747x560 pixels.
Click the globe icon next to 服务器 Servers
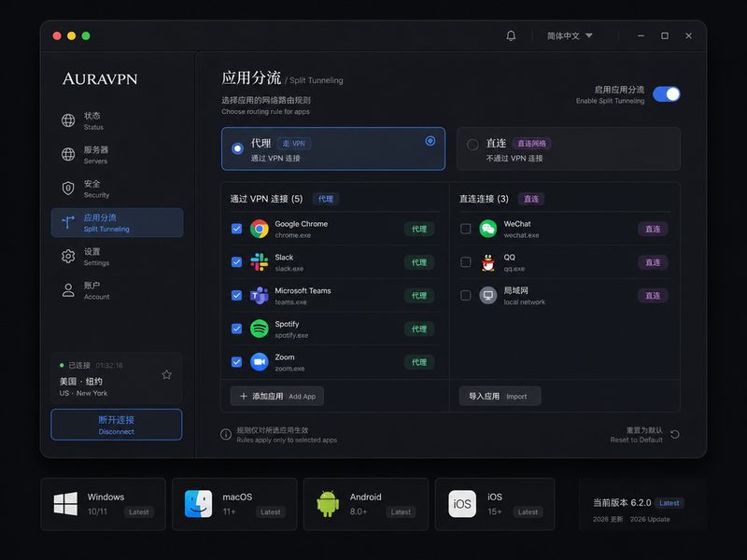click(x=68, y=154)
